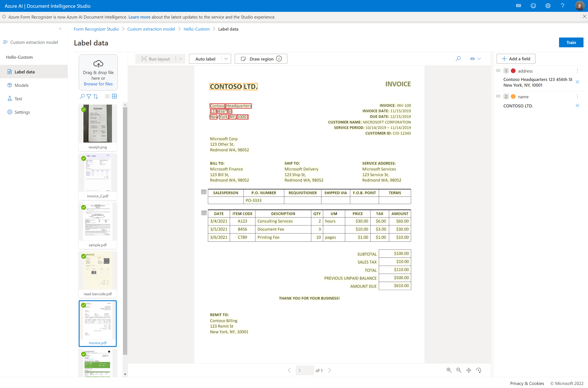Click the Add a field plus icon
Image resolution: width=588 pixels, height=388 pixels.
coord(504,59)
